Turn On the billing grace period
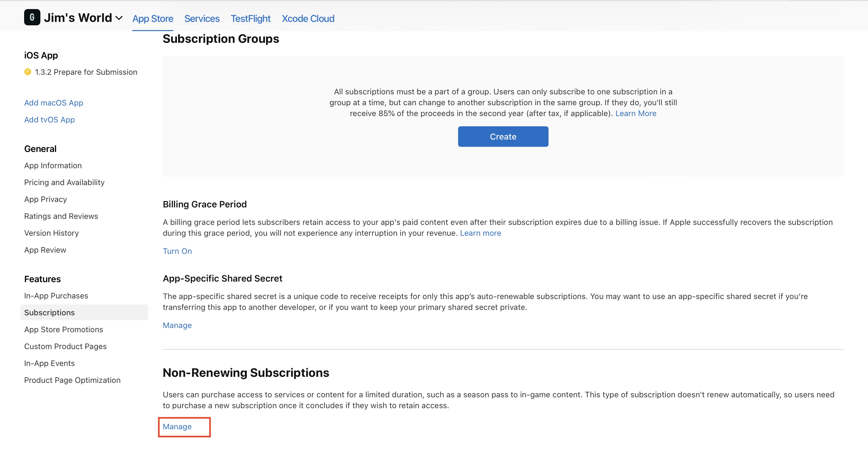868x454 pixels. [177, 251]
